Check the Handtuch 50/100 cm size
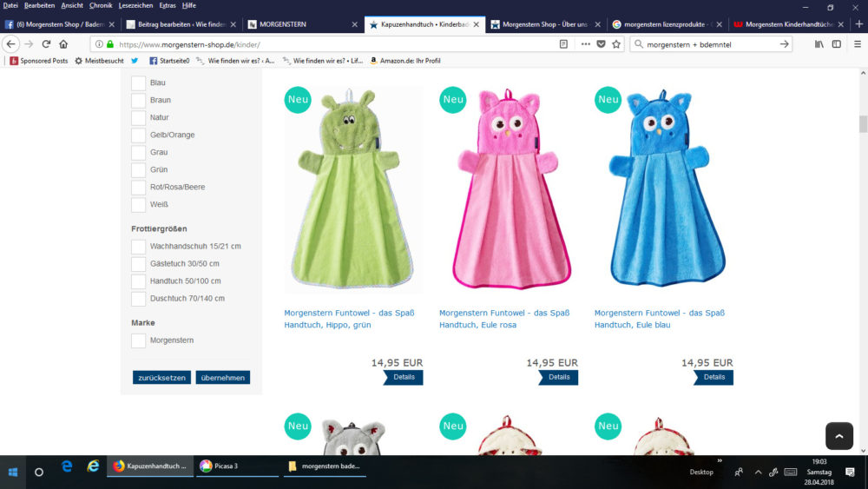 coord(138,281)
